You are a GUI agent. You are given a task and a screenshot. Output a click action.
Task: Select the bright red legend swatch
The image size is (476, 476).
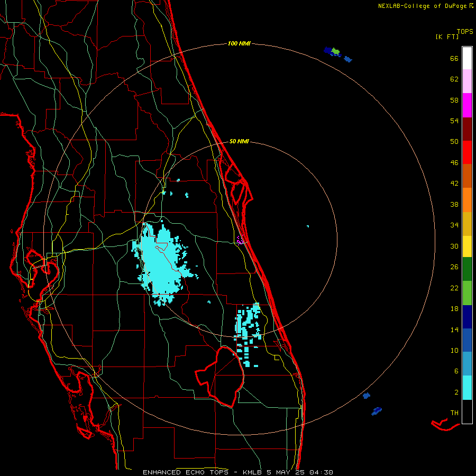[x=467, y=153]
